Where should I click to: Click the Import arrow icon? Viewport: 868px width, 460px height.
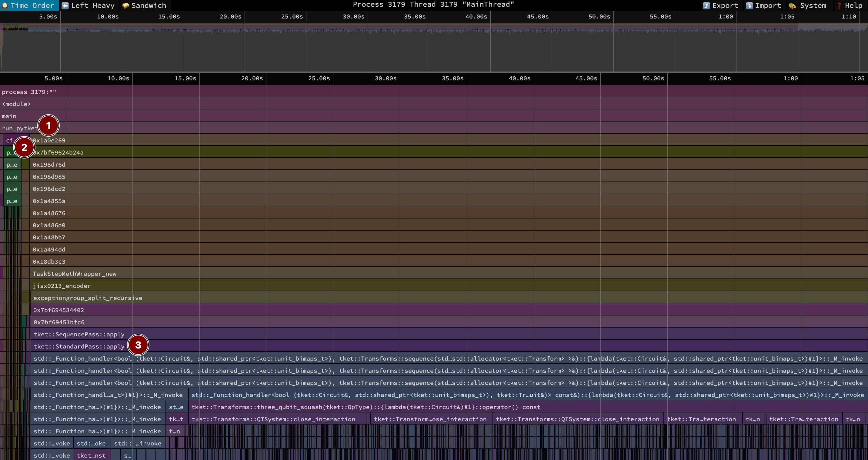coord(749,6)
